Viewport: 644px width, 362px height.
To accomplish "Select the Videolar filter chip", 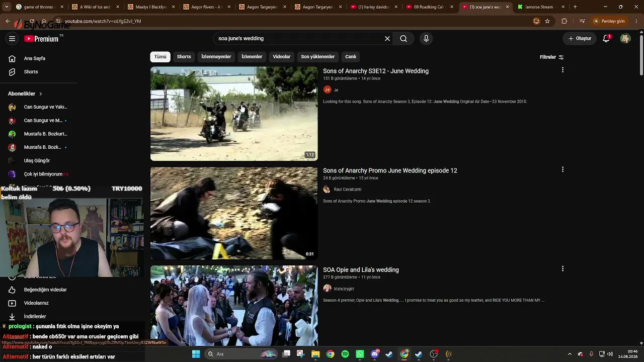I will 282,57.
